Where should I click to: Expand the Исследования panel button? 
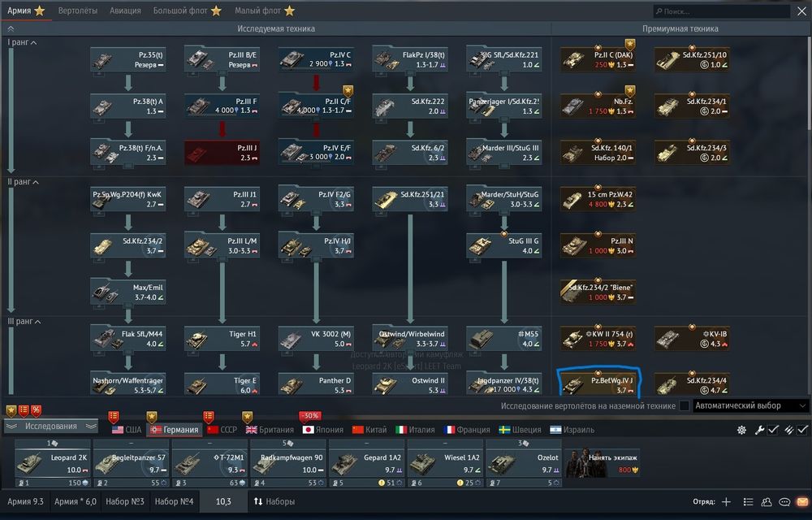(50, 427)
